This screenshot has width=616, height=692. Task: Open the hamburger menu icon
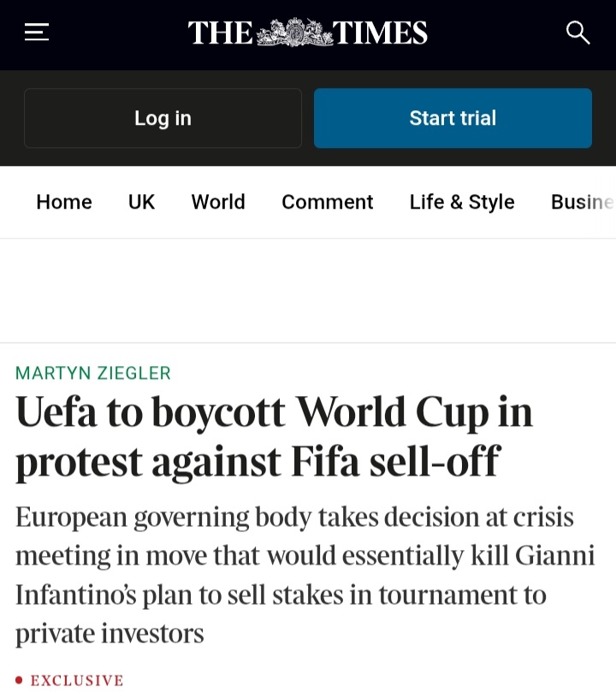point(37,33)
